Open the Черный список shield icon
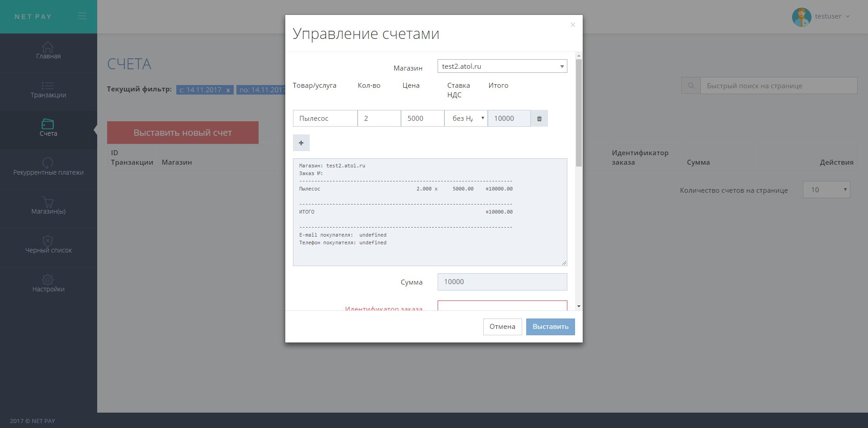This screenshot has height=428, width=868. tap(48, 240)
